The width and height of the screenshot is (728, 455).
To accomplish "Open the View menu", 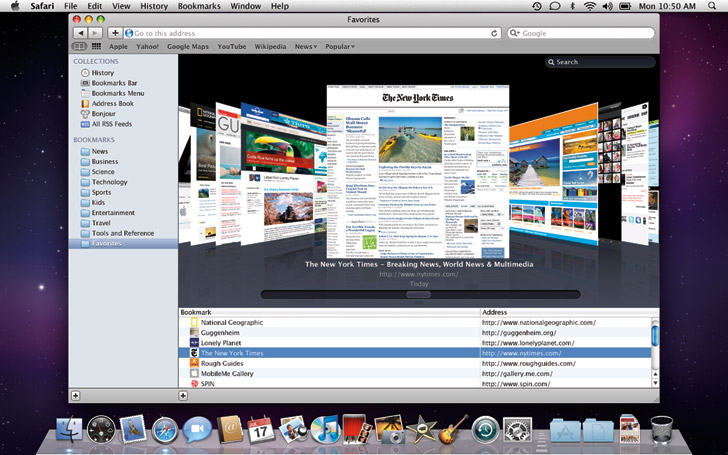I will click(x=121, y=6).
